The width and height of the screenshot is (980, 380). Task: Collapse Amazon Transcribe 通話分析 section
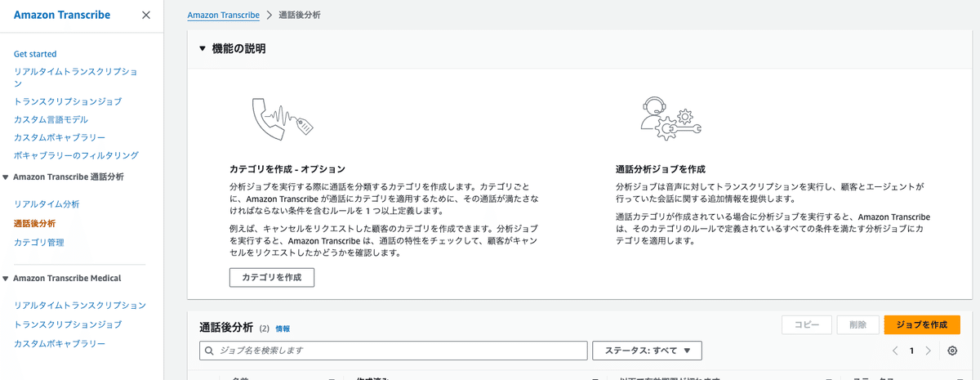pyautogui.click(x=7, y=177)
